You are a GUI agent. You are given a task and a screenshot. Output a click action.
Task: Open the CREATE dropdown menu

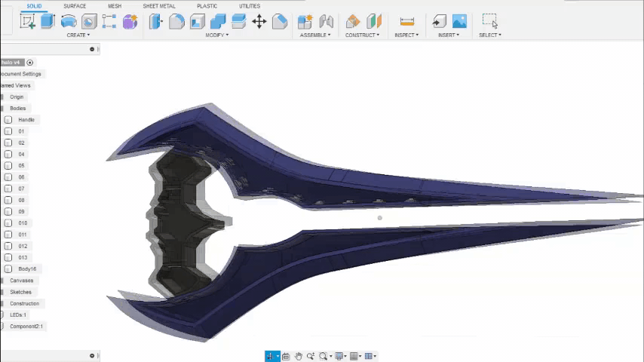pos(78,35)
